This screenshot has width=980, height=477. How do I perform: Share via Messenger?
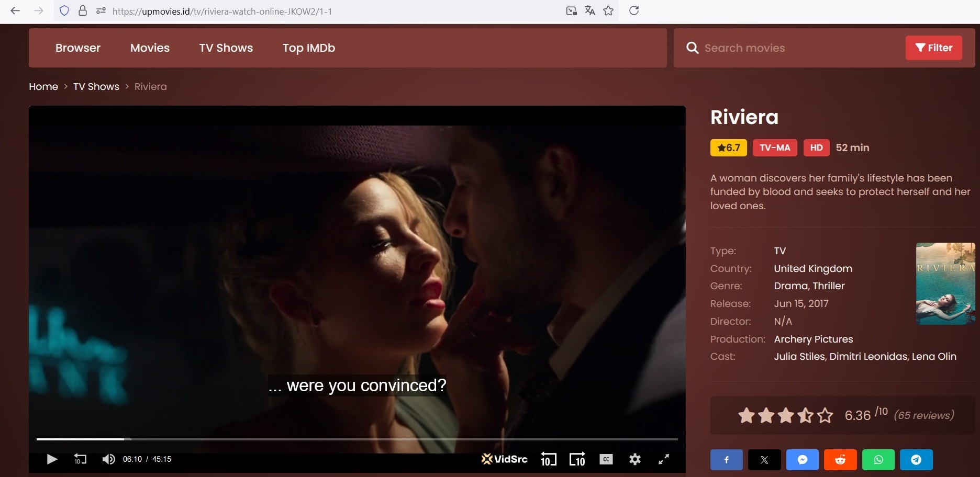[803, 460]
